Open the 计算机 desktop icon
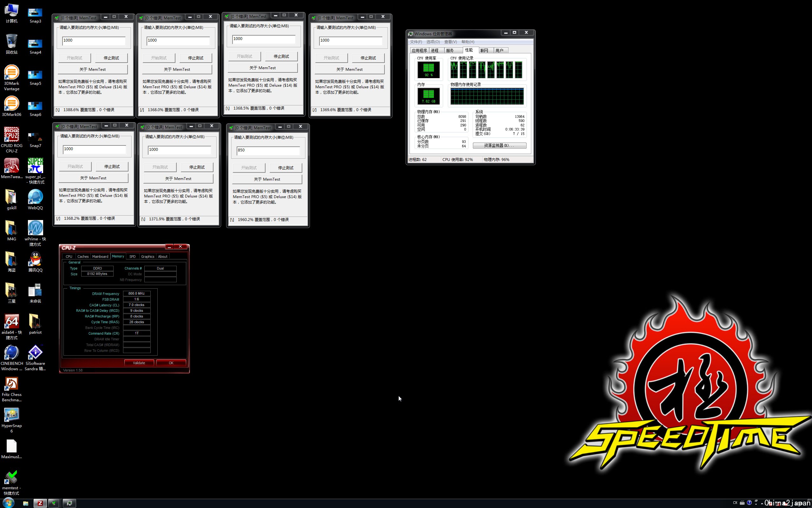The image size is (812, 508). pyautogui.click(x=12, y=13)
